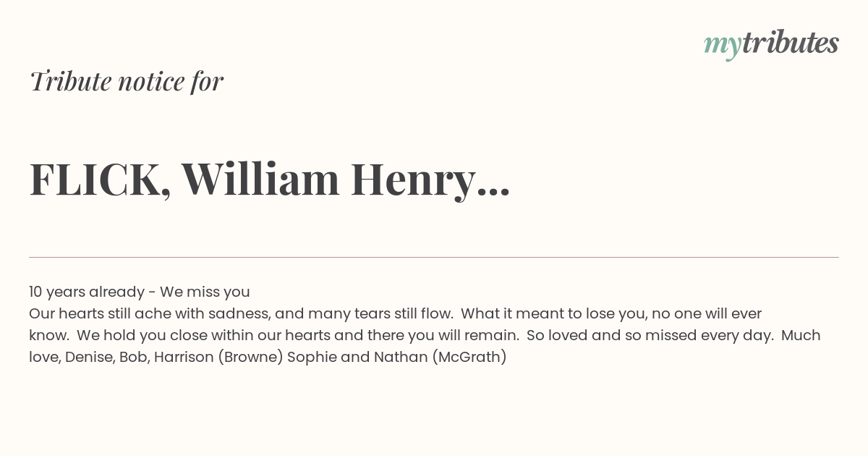Select the 'Tribute notice for' heading
The height and width of the screenshot is (456, 868).
(126, 81)
